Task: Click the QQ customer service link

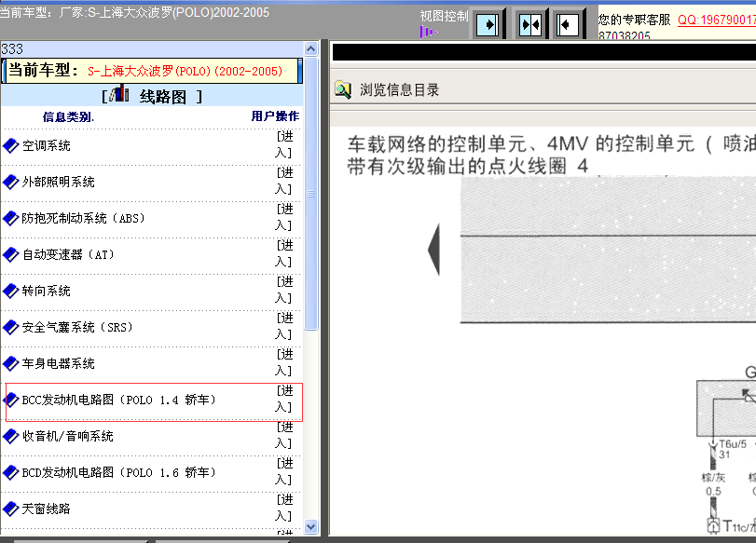Action: 717,20
